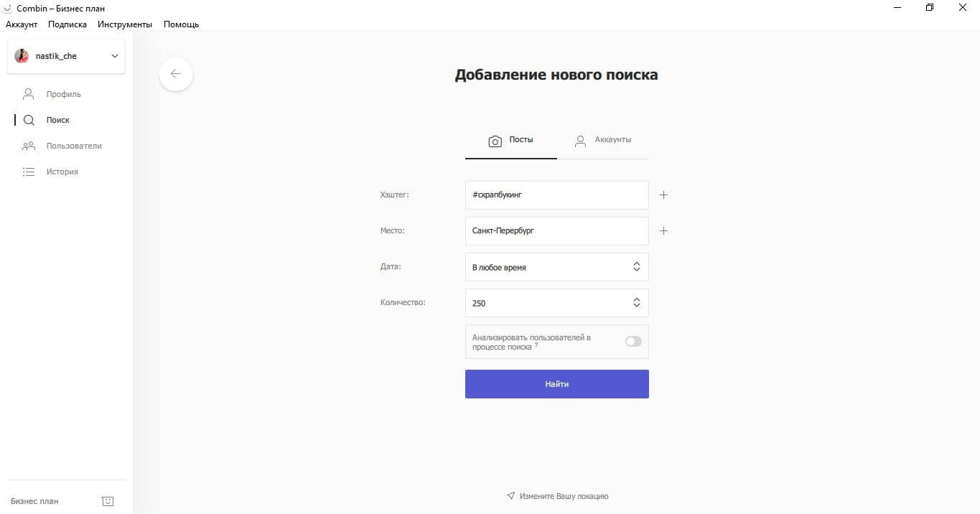The image size is (980, 514).
Task: Click the Хэштег input field
Action: (x=556, y=195)
